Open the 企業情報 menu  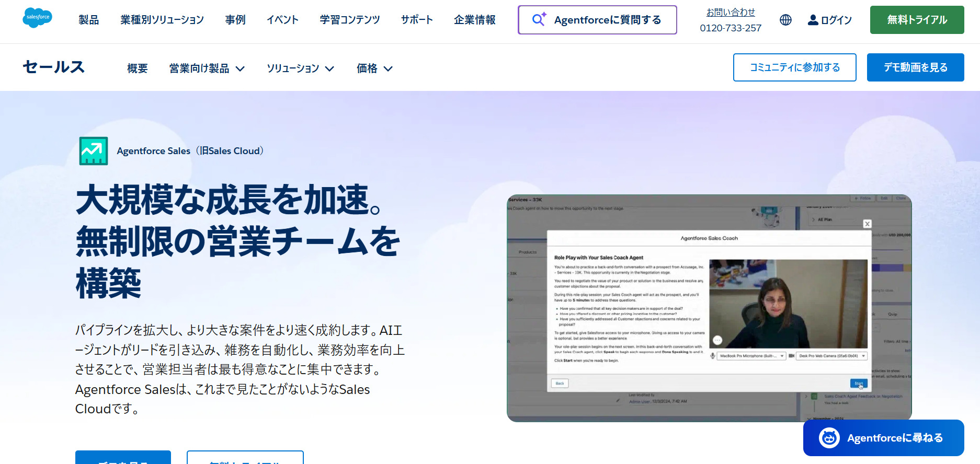tap(475, 20)
